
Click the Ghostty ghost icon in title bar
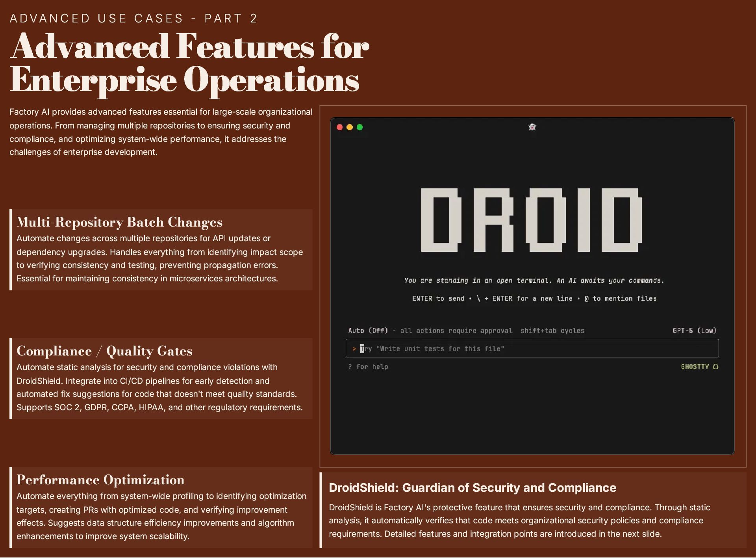(532, 127)
